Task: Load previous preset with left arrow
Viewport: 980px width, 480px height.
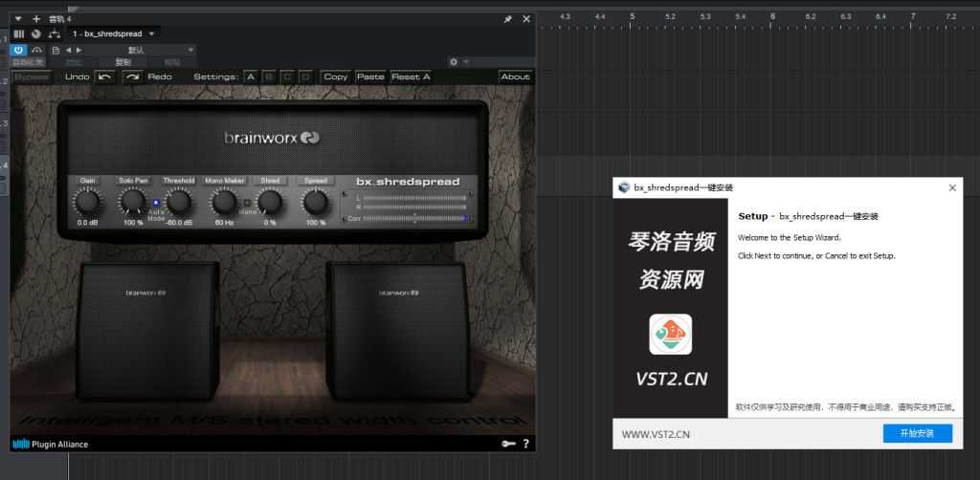Action: coord(69,50)
